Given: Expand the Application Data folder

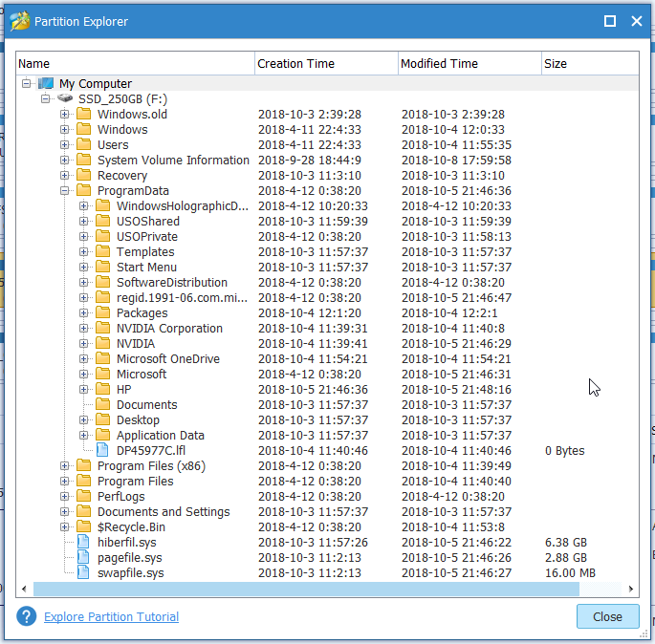Looking at the screenshot, I should click(83, 436).
